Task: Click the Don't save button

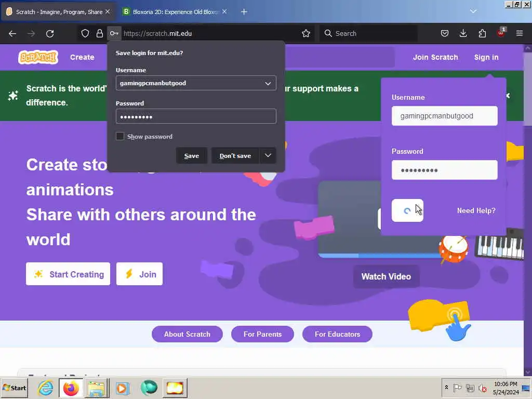Action: pos(235,156)
